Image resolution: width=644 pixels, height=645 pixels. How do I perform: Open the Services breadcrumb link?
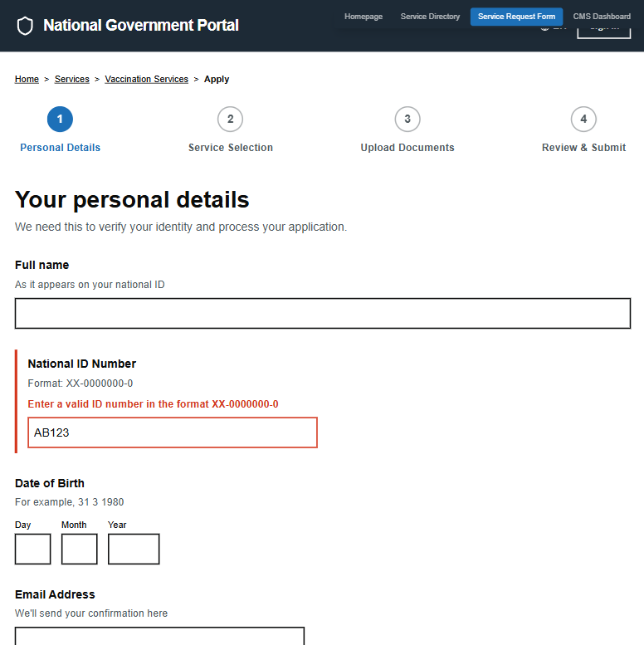pyautogui.click(x=72, y=80)
